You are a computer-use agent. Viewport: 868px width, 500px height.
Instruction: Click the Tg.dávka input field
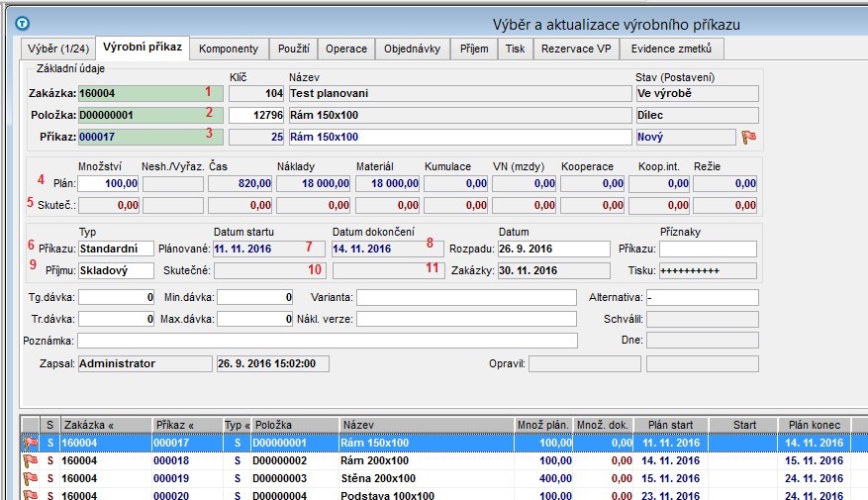[x=116, y=297]
